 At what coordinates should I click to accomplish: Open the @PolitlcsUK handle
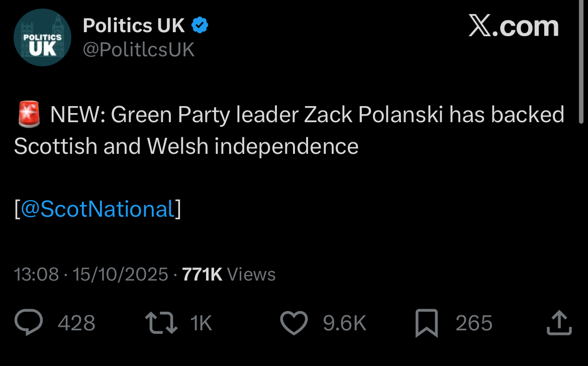pos(138,50)
